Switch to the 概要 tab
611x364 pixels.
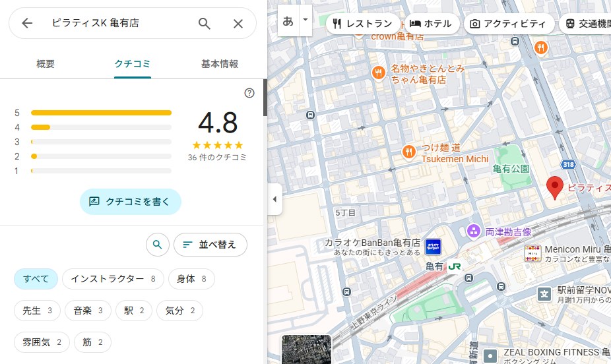(46, 64)
